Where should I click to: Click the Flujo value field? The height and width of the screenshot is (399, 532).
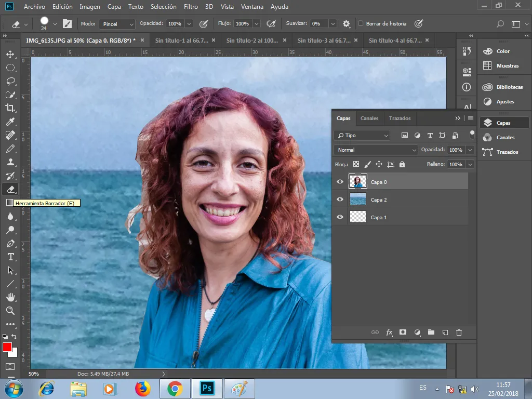pos(243,24)
